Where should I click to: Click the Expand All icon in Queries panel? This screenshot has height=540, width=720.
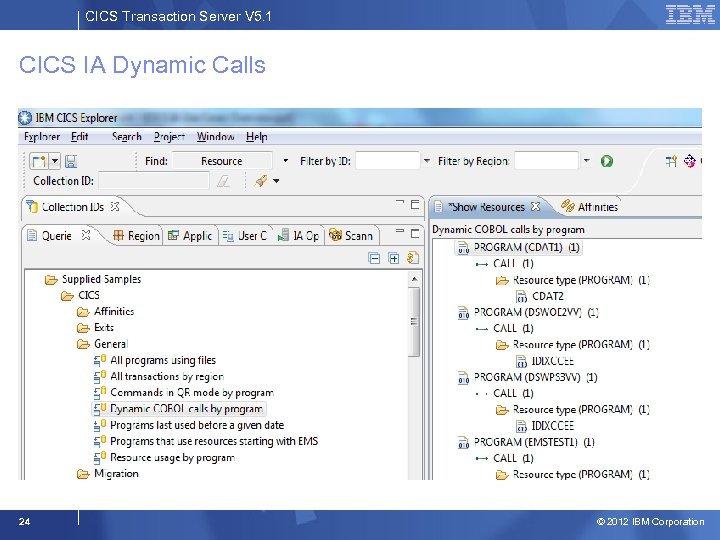pyautogui.click(x=394, y=258)
